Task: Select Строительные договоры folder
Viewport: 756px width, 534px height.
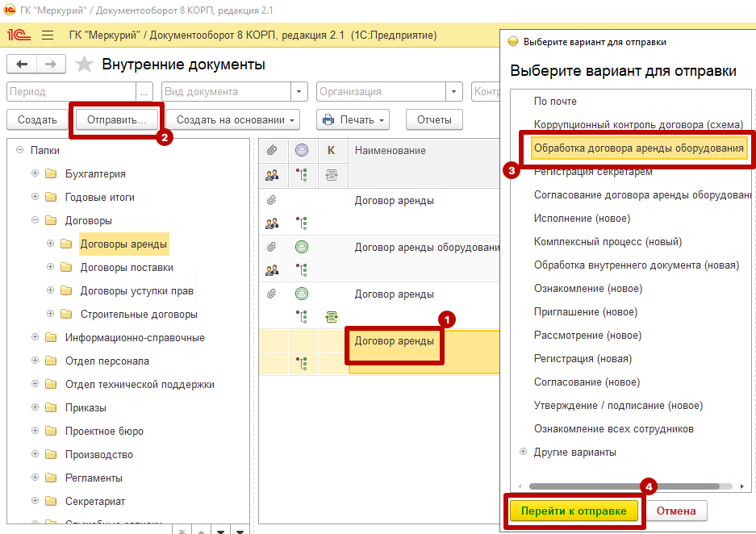Action: coord(139,315)
